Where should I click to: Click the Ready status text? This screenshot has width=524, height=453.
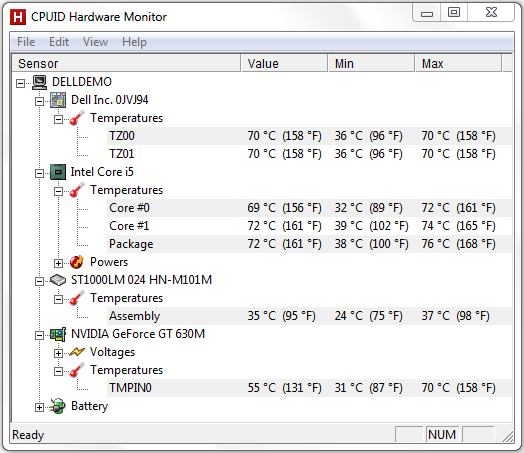tap(28, 435)
